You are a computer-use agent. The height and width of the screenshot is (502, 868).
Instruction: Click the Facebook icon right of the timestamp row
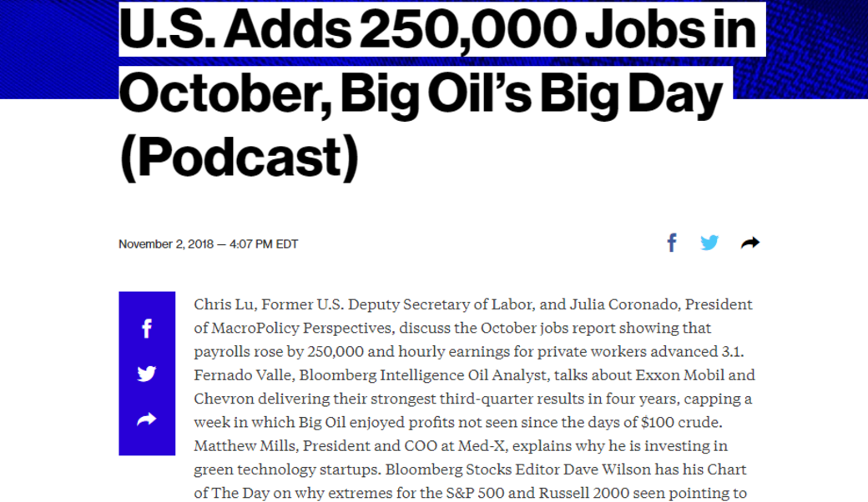(x=672, y=243)
